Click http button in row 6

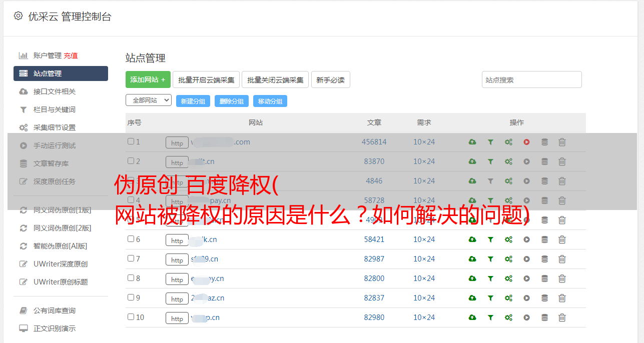(177, 240)
